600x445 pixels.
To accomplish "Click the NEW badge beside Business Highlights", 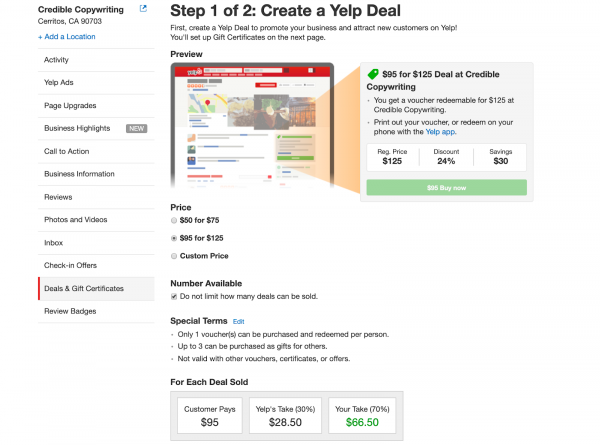I will tap(137, 129).
